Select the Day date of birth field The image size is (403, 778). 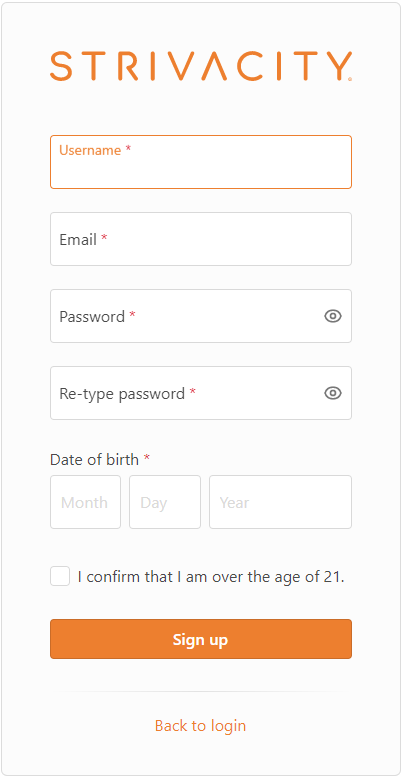tap(165, 502)
